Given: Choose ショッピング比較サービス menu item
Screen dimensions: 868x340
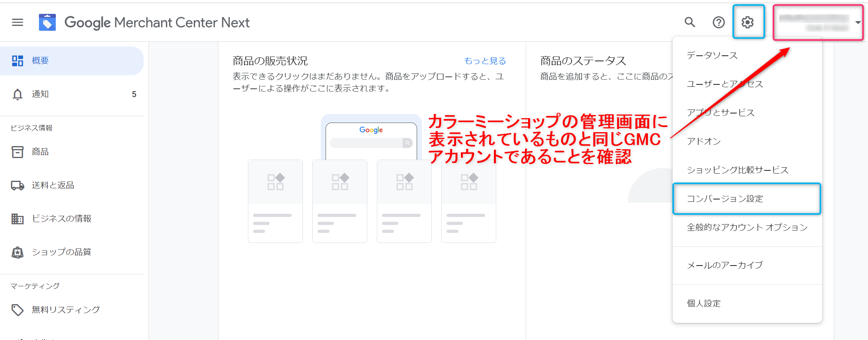Looking at the screenshot, I should pos(737,170).
